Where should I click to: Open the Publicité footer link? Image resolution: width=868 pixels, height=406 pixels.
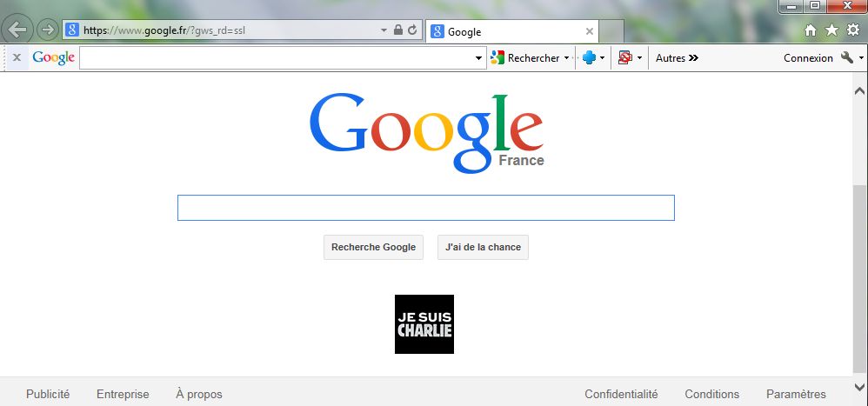(x=48, y=395)
